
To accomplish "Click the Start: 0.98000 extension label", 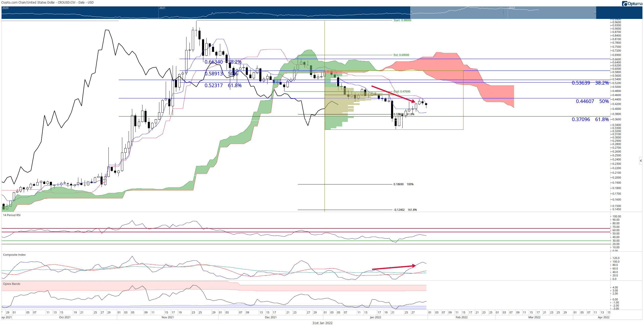I will (x=402, y=20).
